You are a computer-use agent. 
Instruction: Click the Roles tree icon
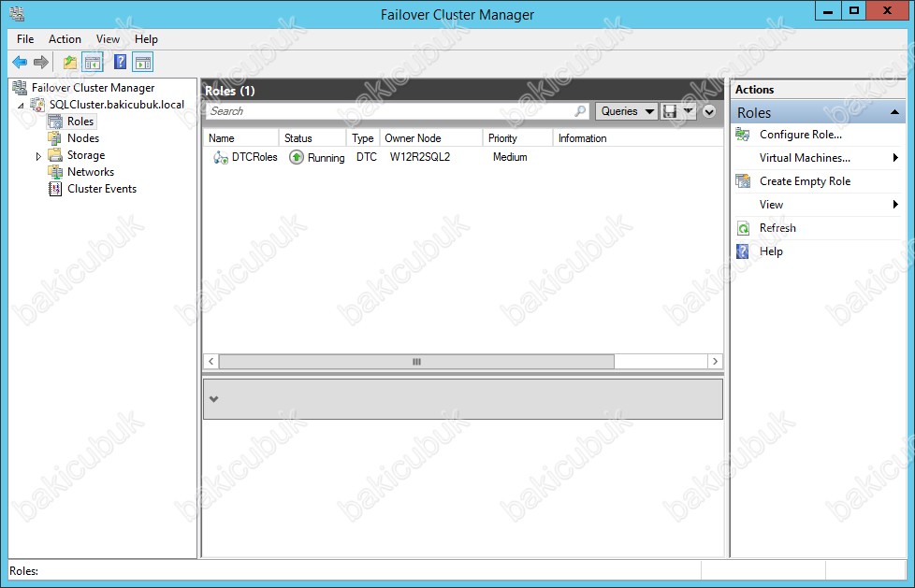click(55, 122)
